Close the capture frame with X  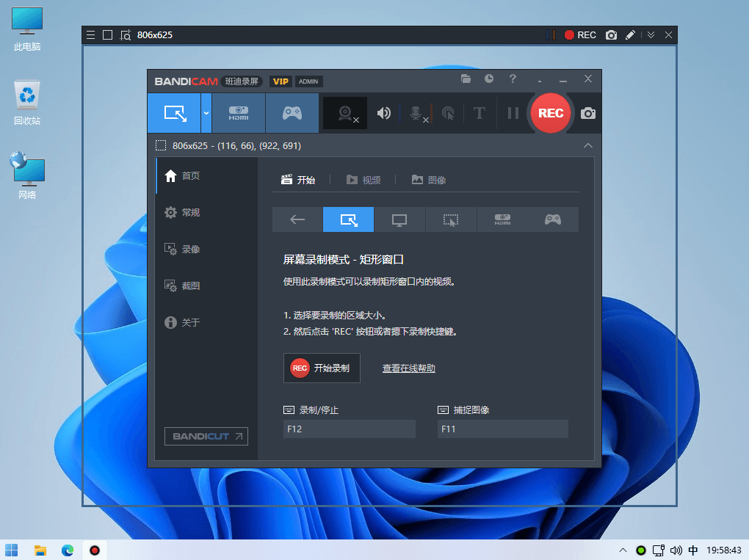point(668,34)
